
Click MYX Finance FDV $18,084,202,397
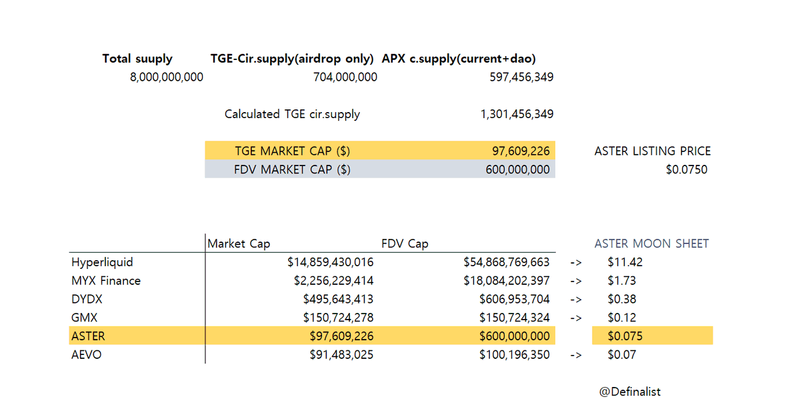click(x=507, y=281)
